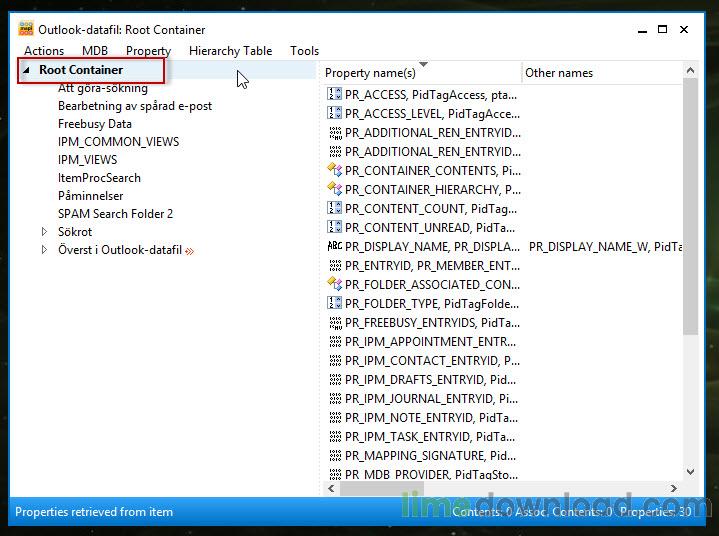The height and width of the screenshot is (536, 719).
Task: Click the PR_FOLDER_ASSOCIATED_CON object icon
Action: pos(335,284)
